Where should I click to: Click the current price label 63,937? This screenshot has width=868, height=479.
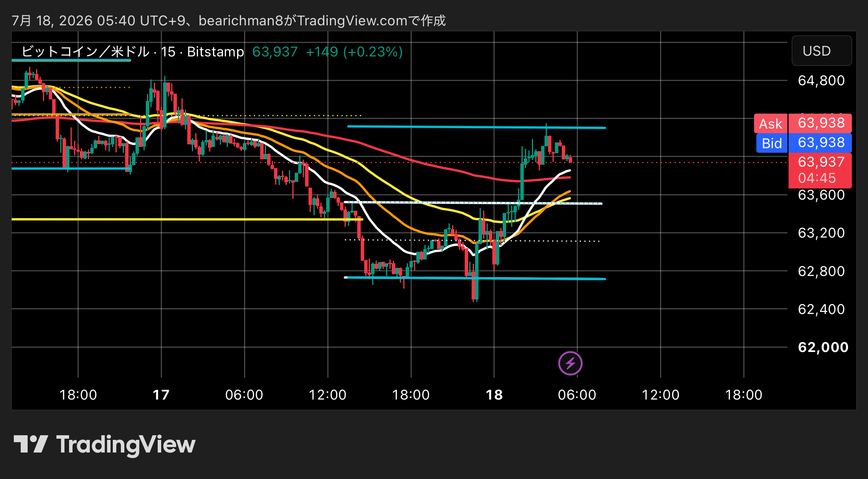point(821,162)
